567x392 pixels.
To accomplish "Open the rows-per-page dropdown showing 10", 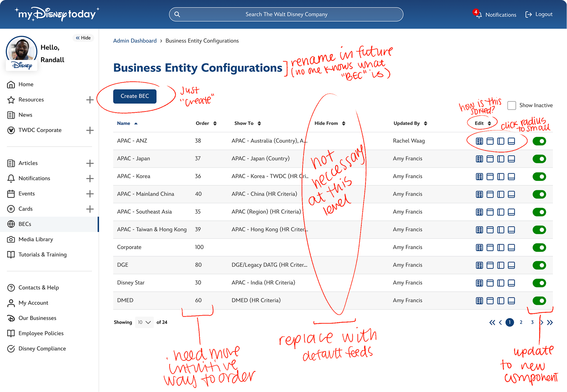I will click(x=144, y=322).
